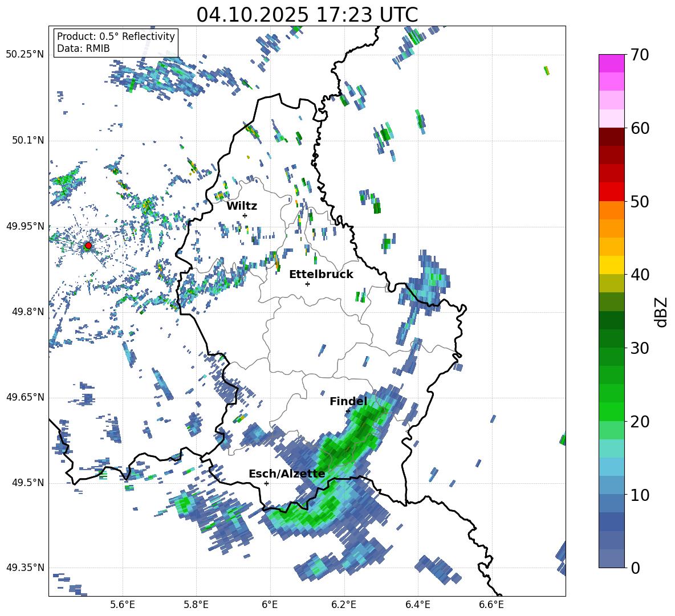Click the 'Data: RMIB' text

[83, 48]
